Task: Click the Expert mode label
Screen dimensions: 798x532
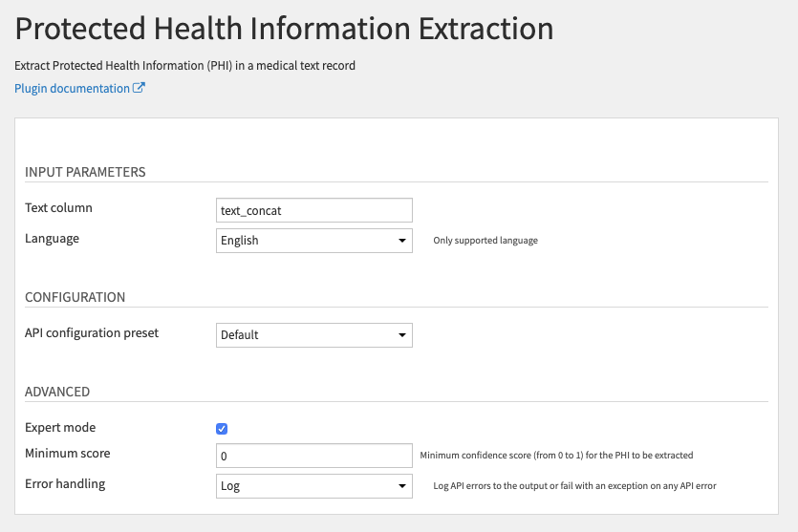Action: (60, 427)
